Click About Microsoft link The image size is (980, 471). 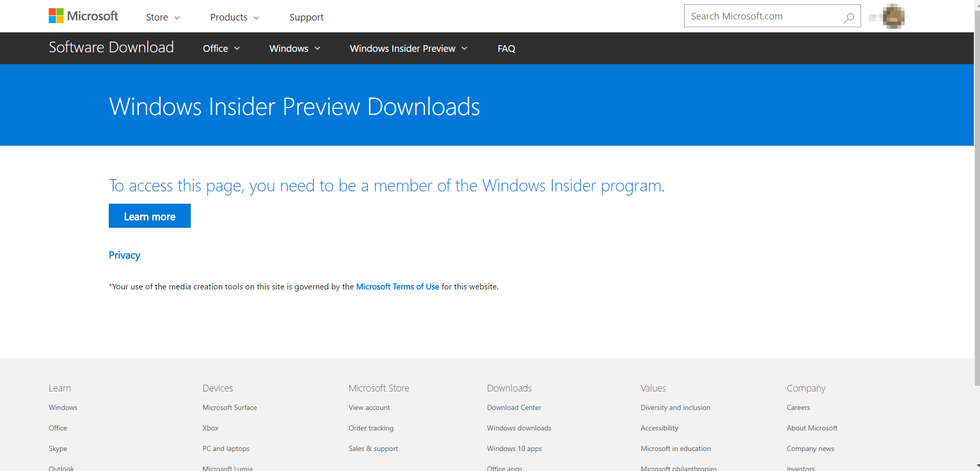[x=812, y=428]
